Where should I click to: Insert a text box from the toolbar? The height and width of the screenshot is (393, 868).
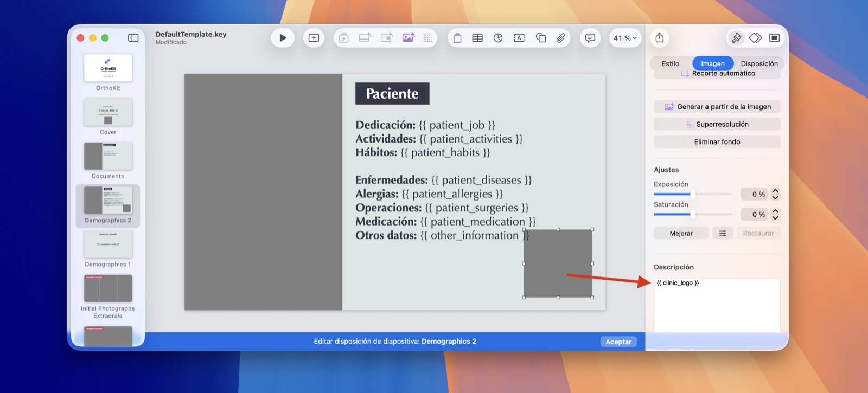pos(519,38)
